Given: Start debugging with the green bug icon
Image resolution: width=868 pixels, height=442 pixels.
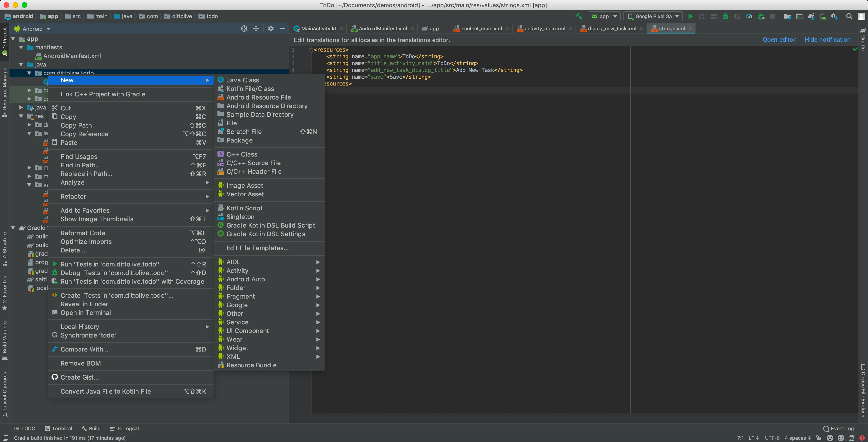Looking at the screenshot, I should point(725,16).
